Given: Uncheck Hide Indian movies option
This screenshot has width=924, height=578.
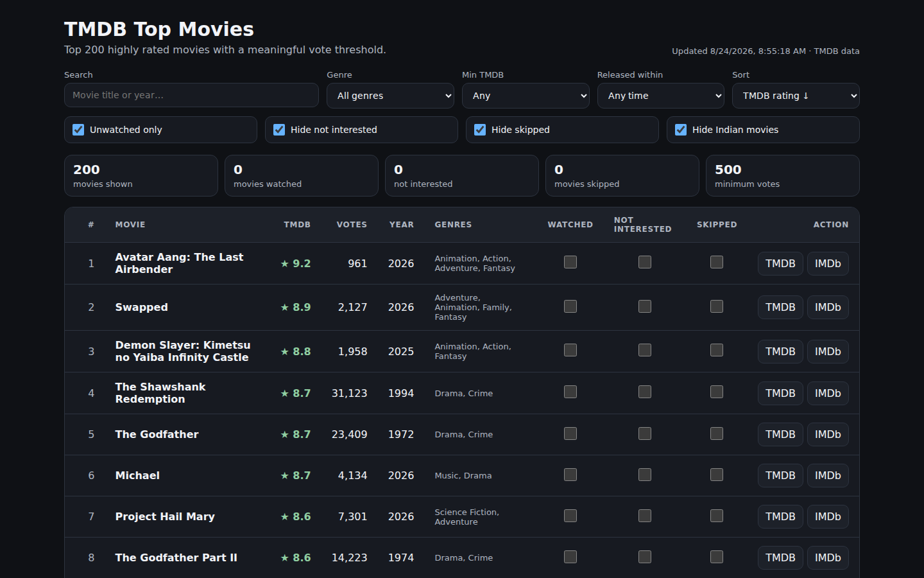Looking at the screenshot, I should click(681, 130).
